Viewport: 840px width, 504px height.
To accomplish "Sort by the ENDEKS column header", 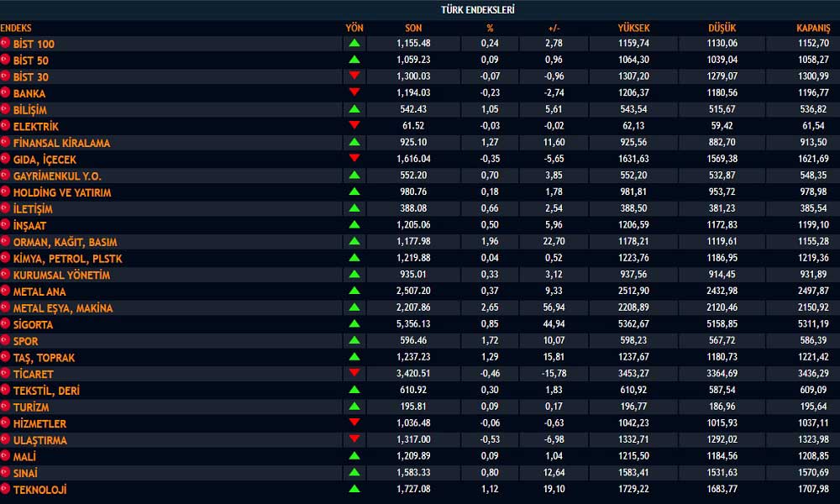I will (16, 28).
